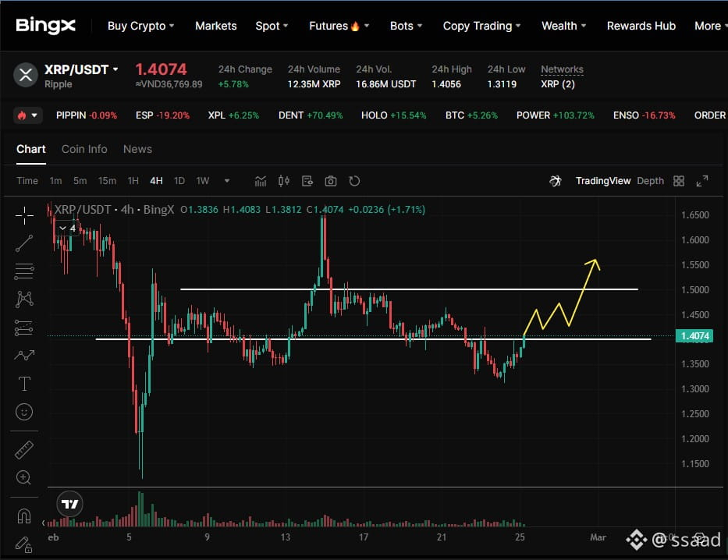Open the Bots dropdown menu
This screenshot has height=560, width=728.
pos(406,26)
